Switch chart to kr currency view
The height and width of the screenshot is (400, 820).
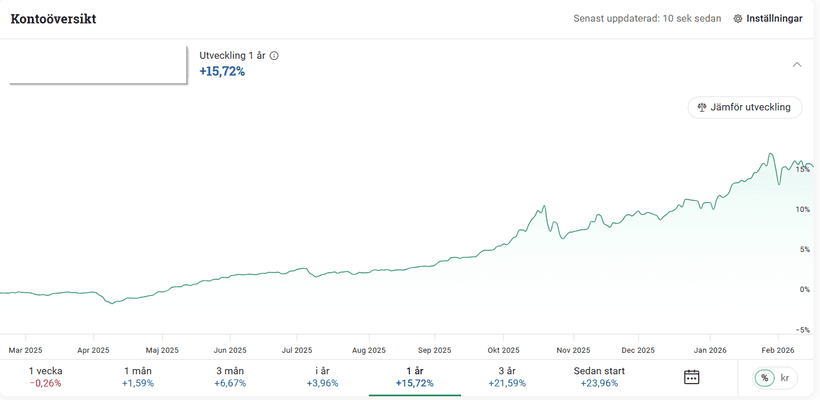click(784, 378)
